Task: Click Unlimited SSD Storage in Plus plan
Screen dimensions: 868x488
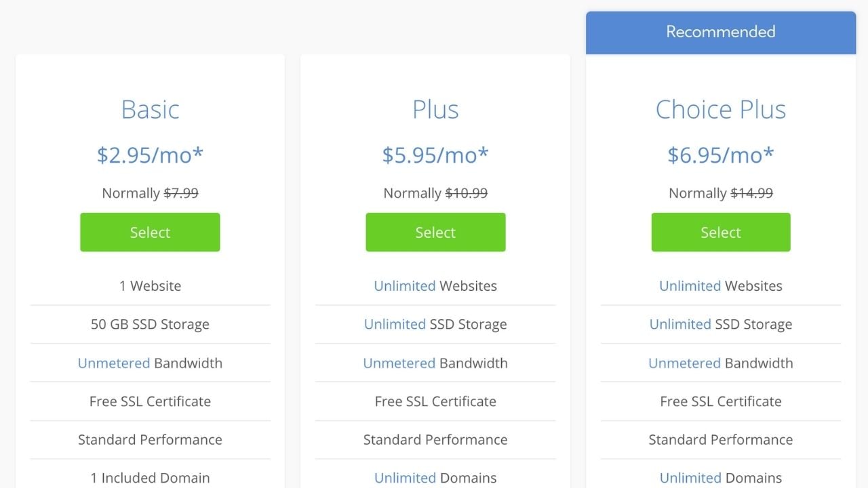Action: (x=435, y=324)
